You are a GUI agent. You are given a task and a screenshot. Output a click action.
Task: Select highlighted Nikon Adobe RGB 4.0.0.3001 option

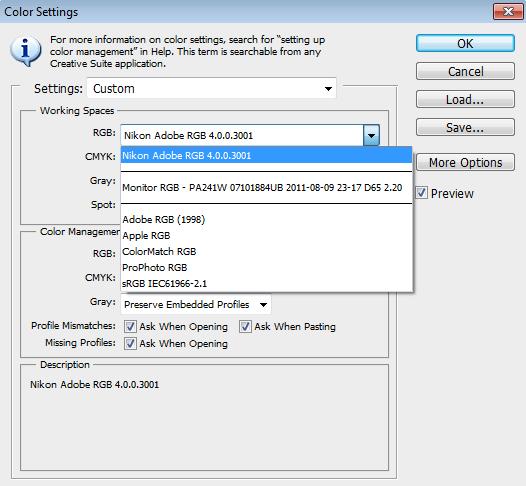266,155
